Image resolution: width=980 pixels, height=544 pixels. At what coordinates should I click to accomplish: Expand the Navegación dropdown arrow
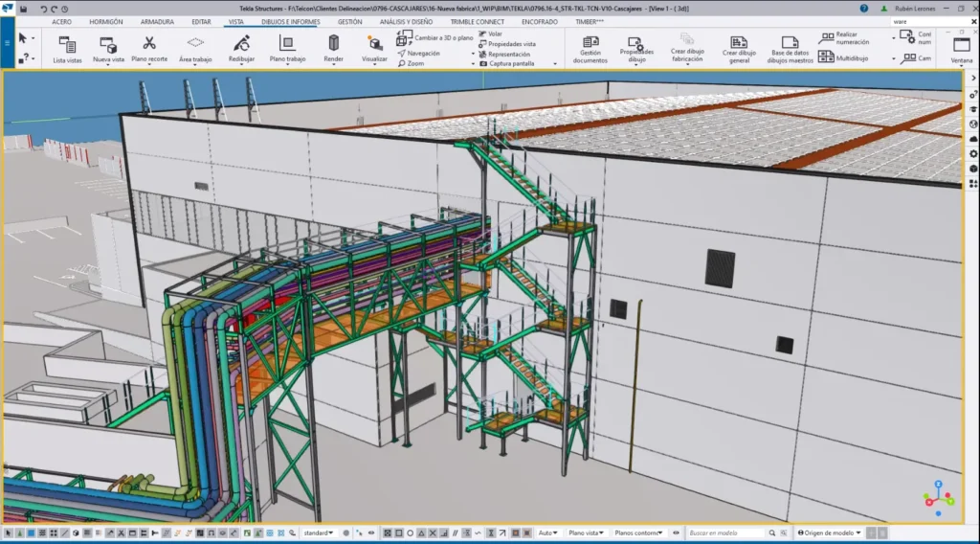pos(473,54)
